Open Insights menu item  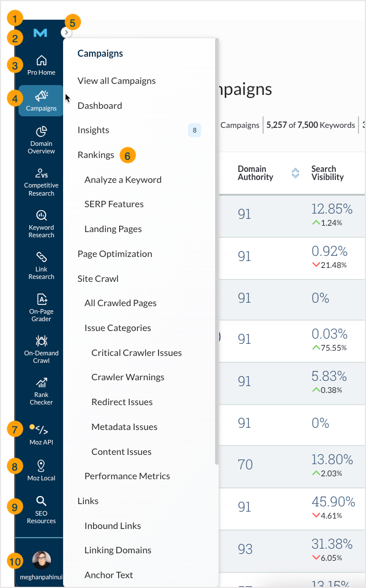coord(93,130)
